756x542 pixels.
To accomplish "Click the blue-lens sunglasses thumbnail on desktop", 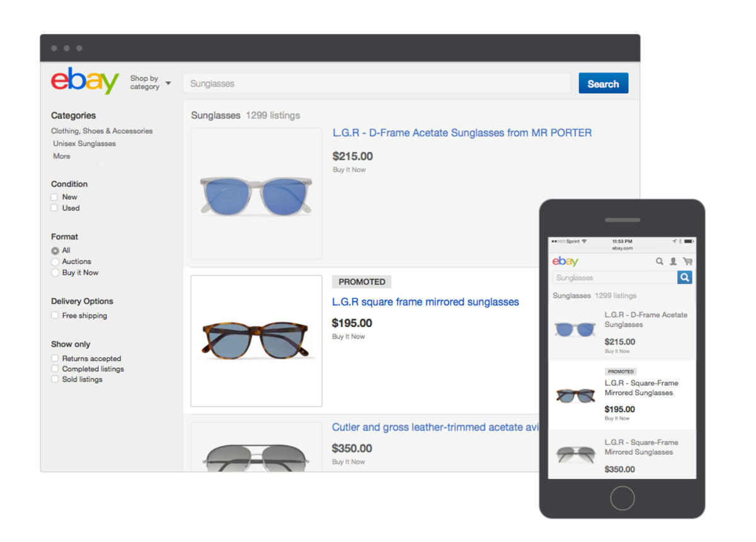I will [x=256, y=193].
